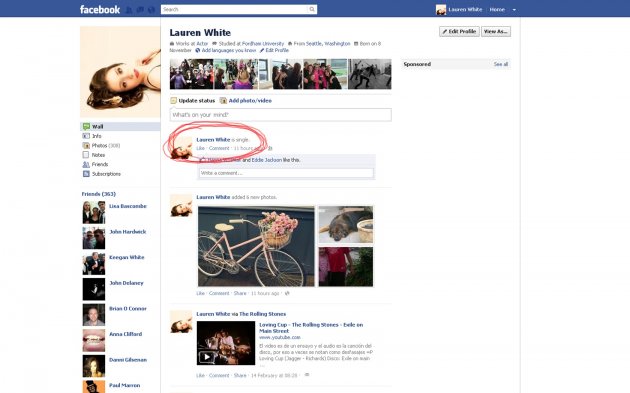Click the Edit Profile button
Viewport: 630px width, 393px height.
(x=459, y=31)
